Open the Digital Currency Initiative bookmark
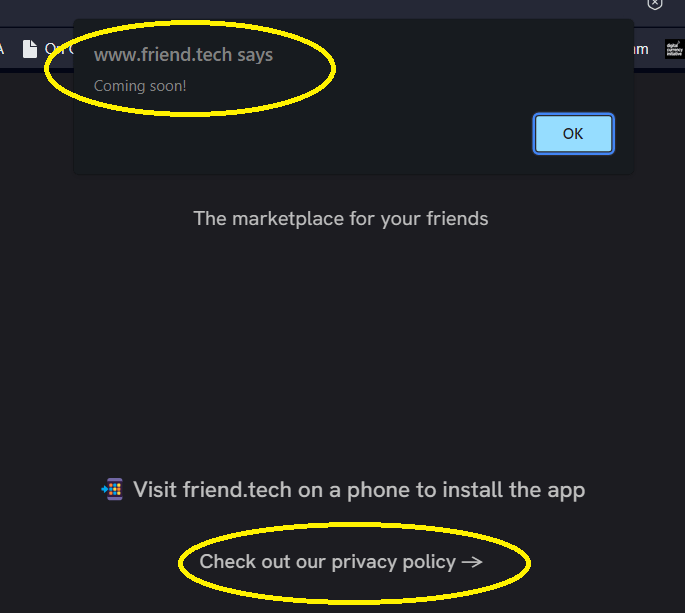Image resolution: width=685 pixels, height=613 pixels. [x=672, y=48]
